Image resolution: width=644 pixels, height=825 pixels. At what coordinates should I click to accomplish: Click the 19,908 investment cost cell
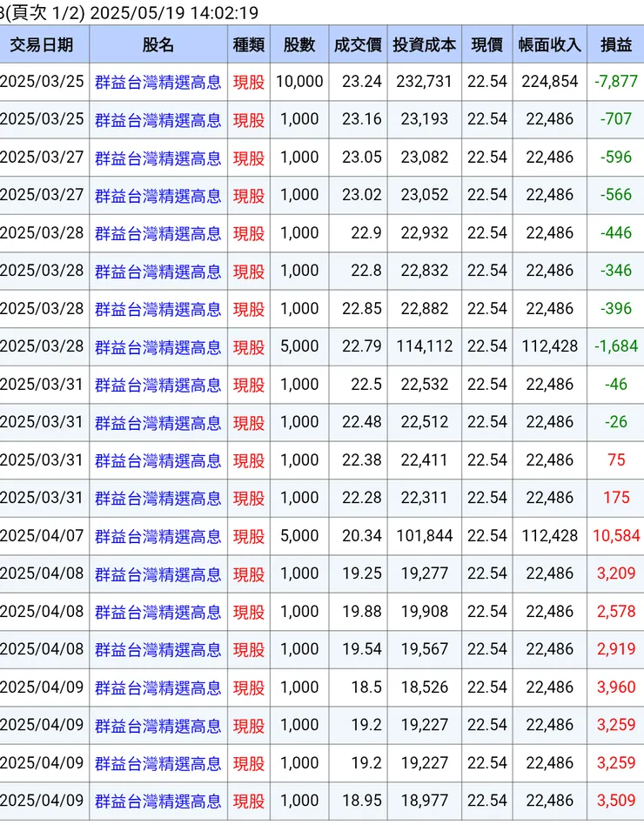pyautogui.click(x=424, y=612)
